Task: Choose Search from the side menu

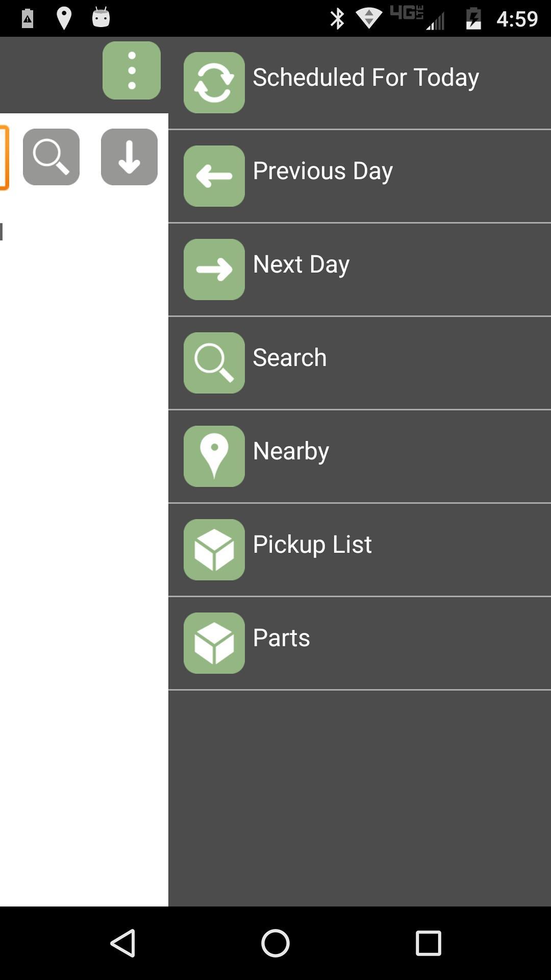Action: click(360, 363)
